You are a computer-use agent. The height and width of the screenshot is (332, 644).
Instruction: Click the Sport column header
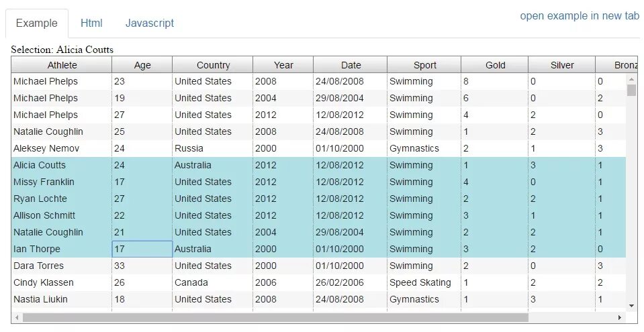pyautogui.click(x=424, y=65)
